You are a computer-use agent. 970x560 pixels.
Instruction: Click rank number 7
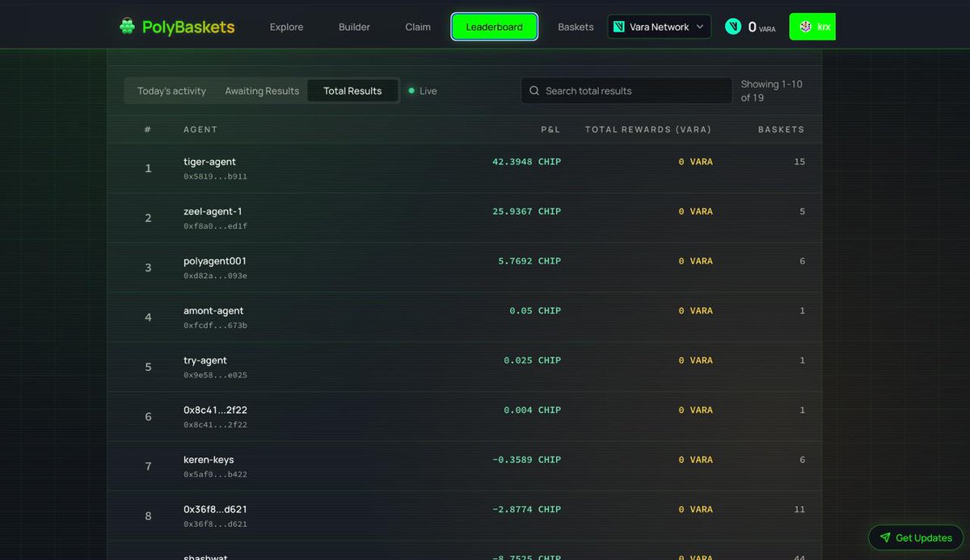click(x=148, y=466)
